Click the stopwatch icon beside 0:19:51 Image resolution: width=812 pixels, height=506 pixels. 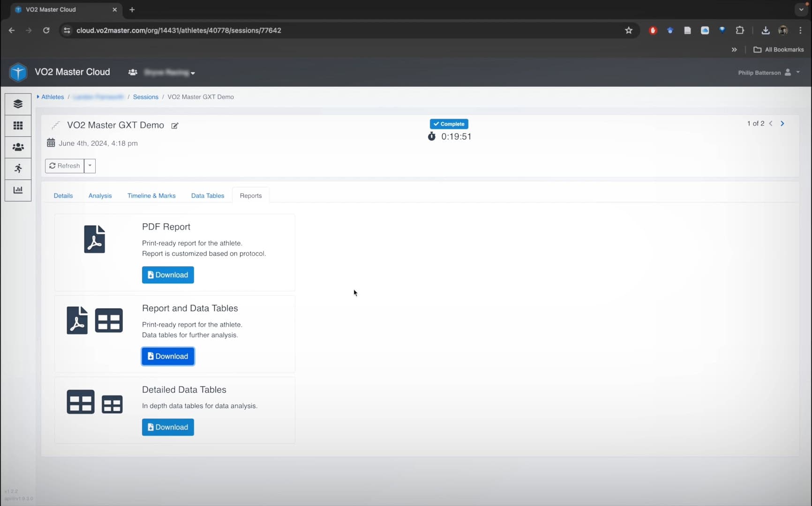pyautogui.click(x=432, y=136)
